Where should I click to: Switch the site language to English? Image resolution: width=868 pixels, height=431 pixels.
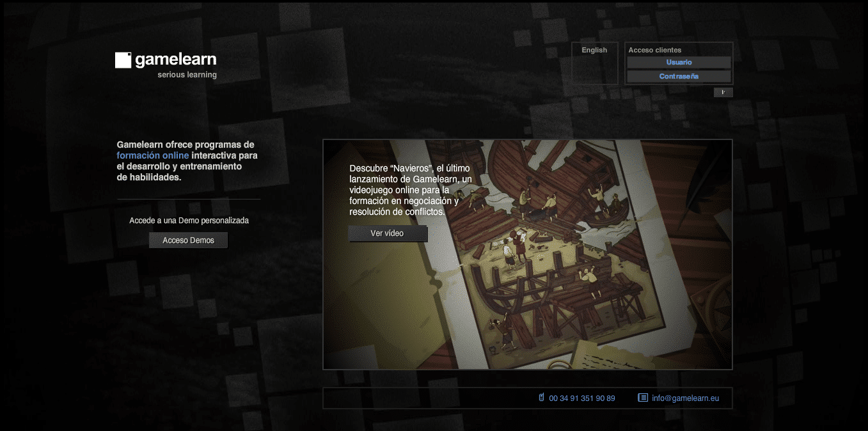tap(594, 49)
